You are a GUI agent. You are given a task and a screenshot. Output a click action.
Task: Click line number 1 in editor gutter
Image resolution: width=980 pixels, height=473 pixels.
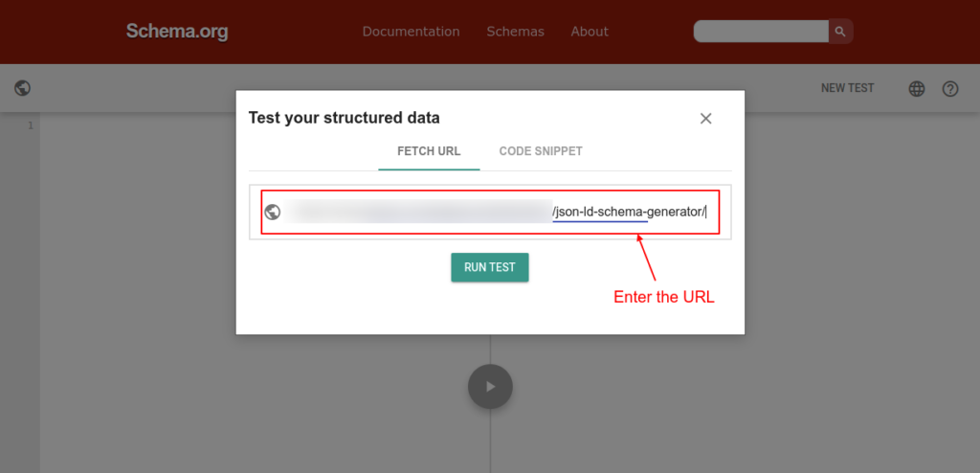31,125
